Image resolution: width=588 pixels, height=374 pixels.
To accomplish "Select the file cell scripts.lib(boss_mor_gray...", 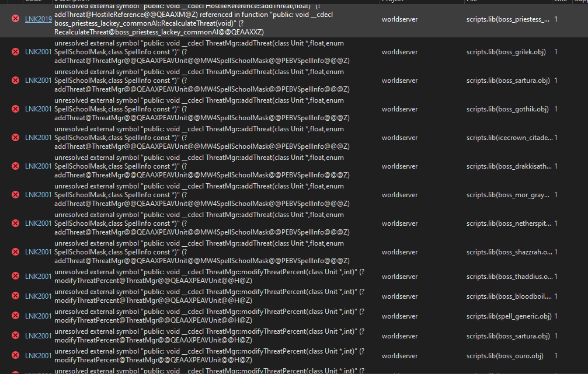I will tap(508, 195).
